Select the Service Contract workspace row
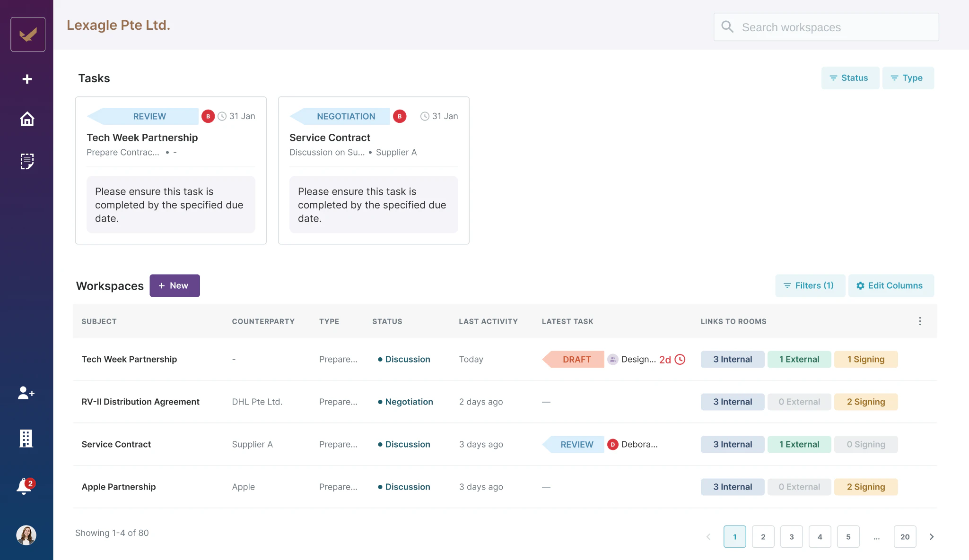 116,444
